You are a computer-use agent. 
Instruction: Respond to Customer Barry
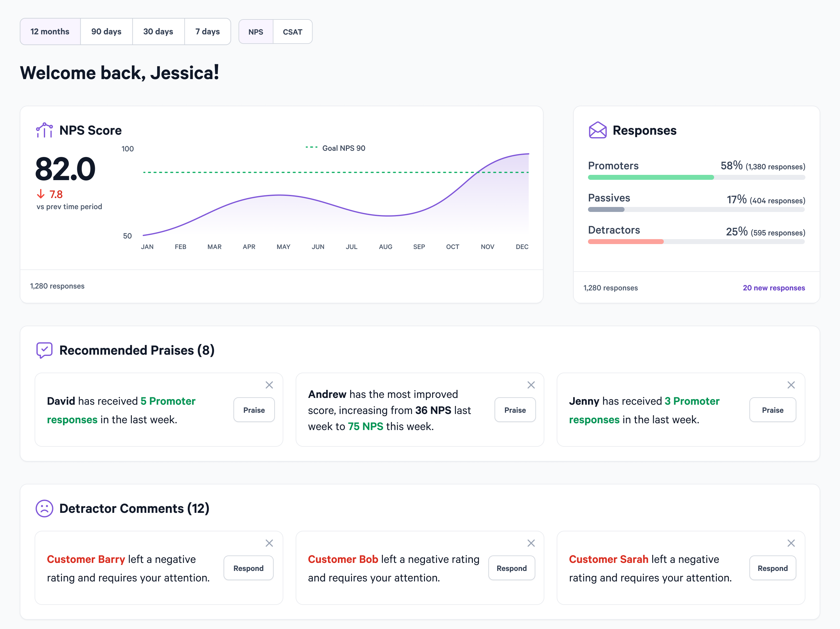click(248, 568)
